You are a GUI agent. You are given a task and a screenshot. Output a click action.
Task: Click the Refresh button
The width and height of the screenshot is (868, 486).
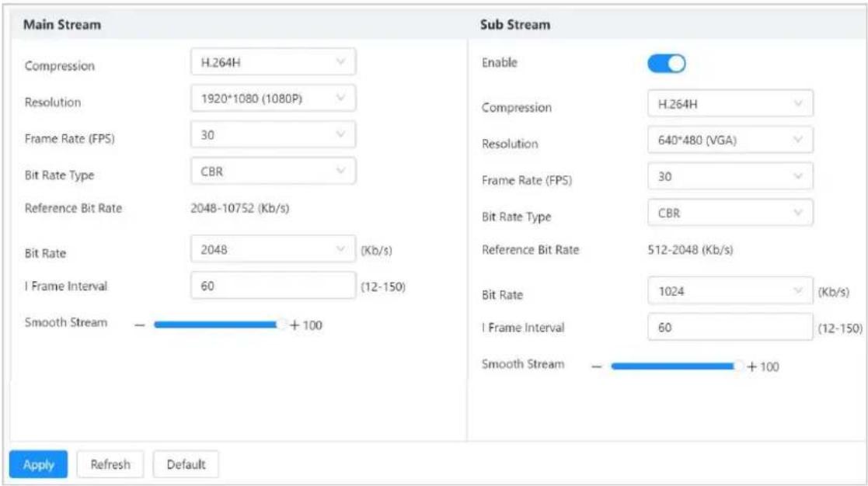[x=110, y=464]
